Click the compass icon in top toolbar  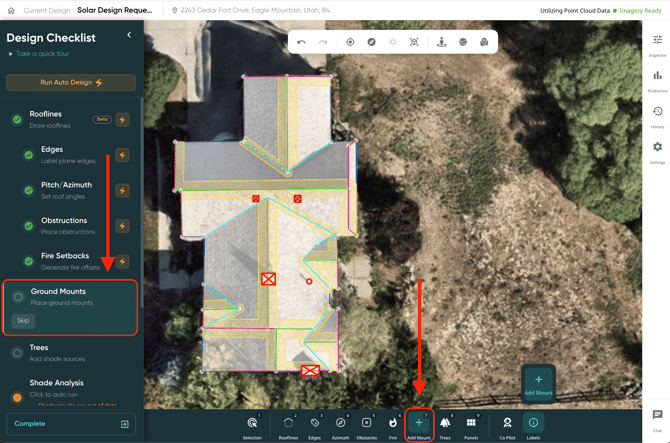coord(371,42)
